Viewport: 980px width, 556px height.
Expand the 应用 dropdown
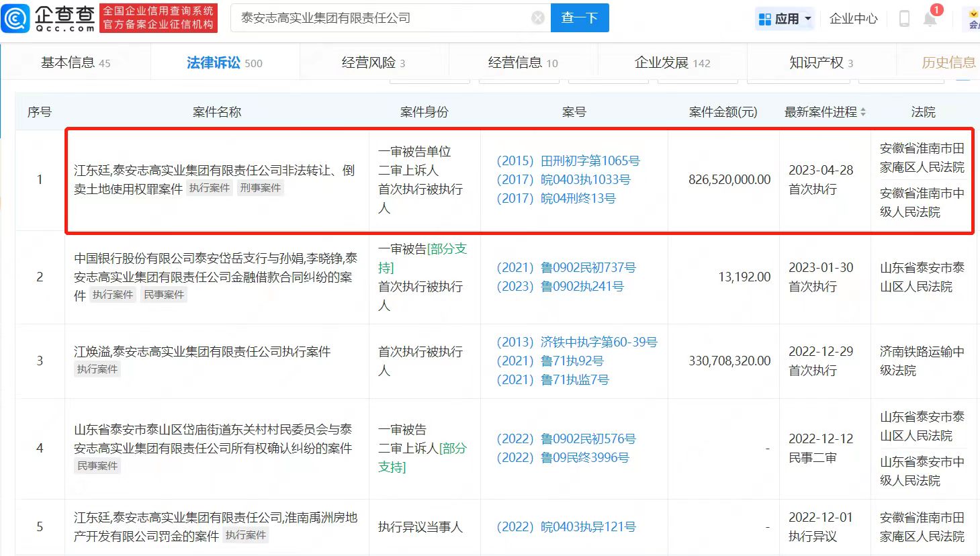[808, 19]
